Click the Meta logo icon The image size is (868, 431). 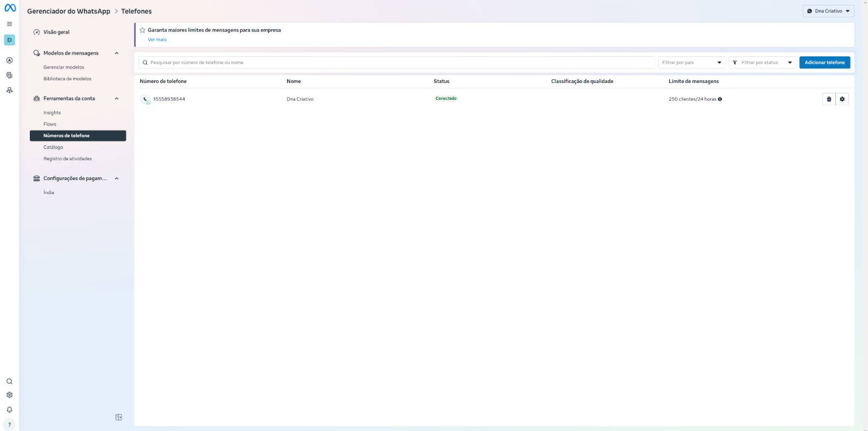tap(10, 8)
